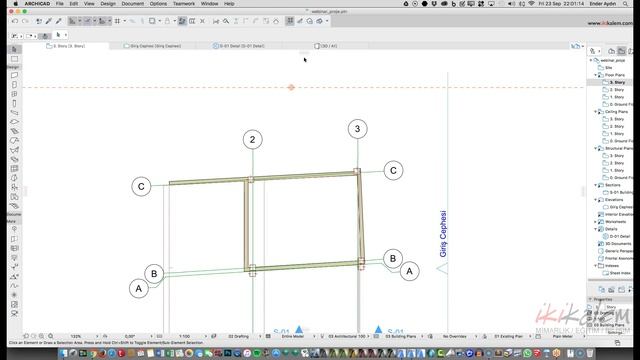Image resolution: width=640 pixels, height=360 pixels.
Task: Open the View Map folder icon in the Navigator
Action: pyautogui.click(x=621, y=51)
